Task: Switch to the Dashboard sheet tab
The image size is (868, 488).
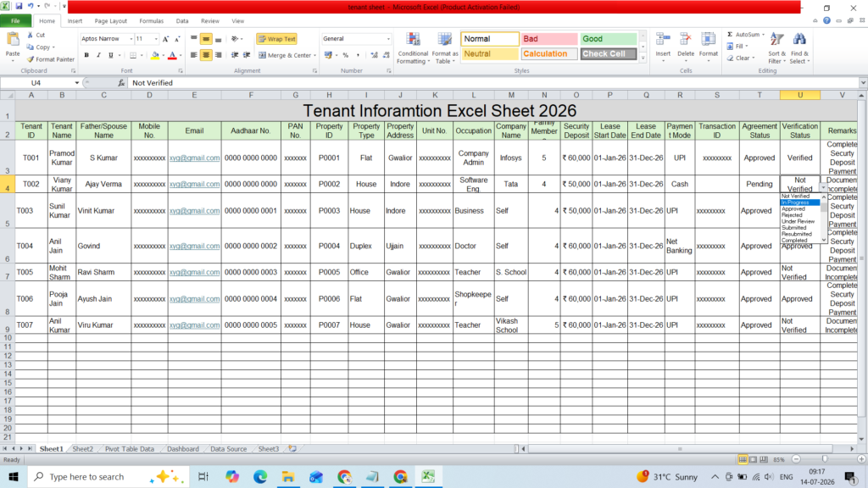Action: (183, 449)
